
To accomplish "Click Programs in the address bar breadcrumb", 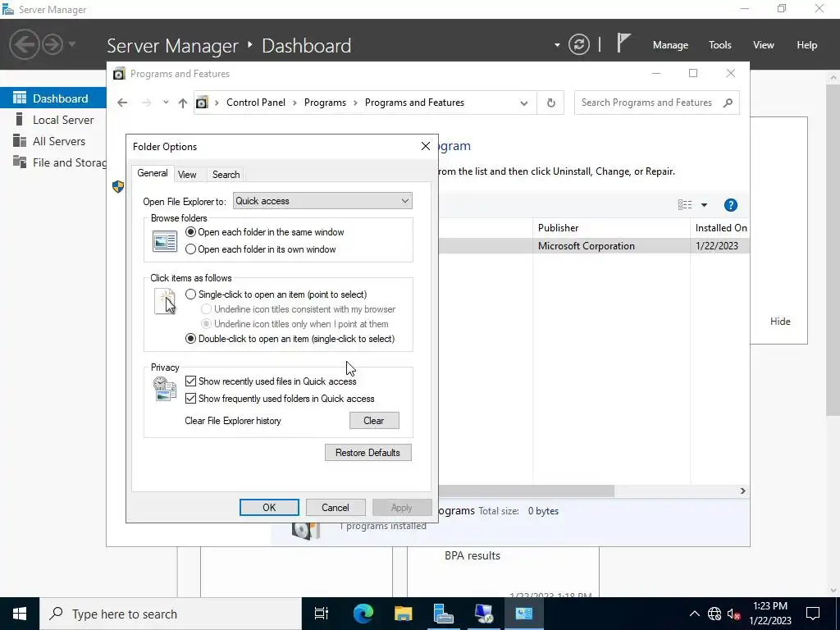I will [325, 103].
